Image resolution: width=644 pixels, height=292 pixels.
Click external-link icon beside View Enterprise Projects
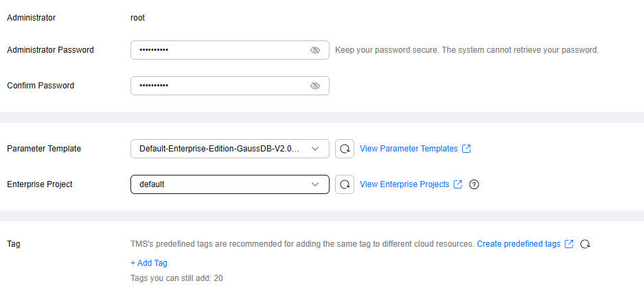coord(457,184)
